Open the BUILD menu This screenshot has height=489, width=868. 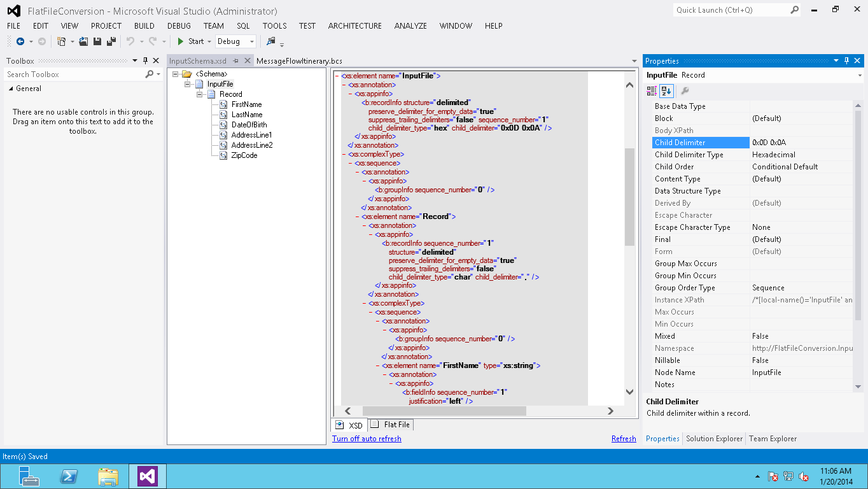coord(144,26)
